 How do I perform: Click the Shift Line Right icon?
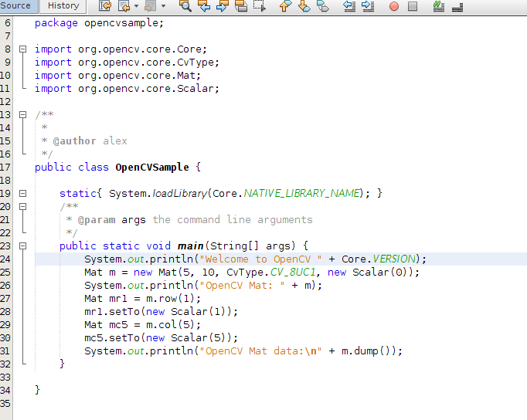[x=368, y=5]
